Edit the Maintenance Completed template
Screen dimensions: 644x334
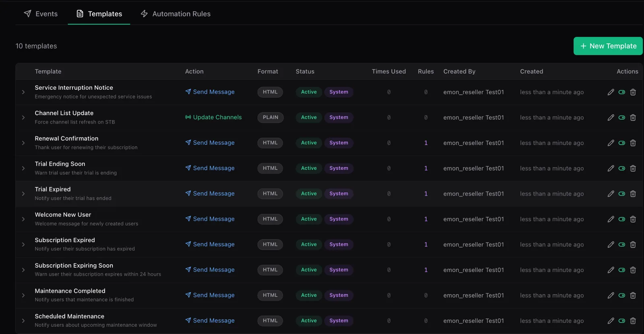pos(611,295)
